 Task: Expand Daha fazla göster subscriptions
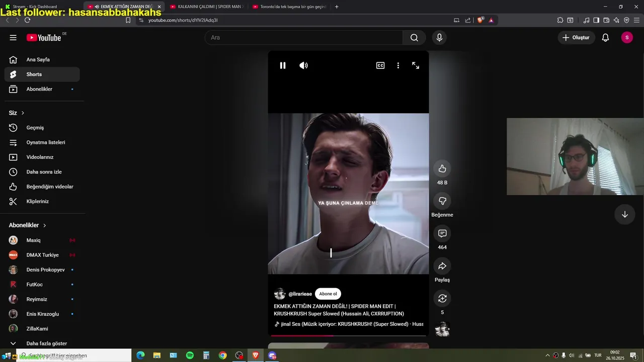coord(42,343)
